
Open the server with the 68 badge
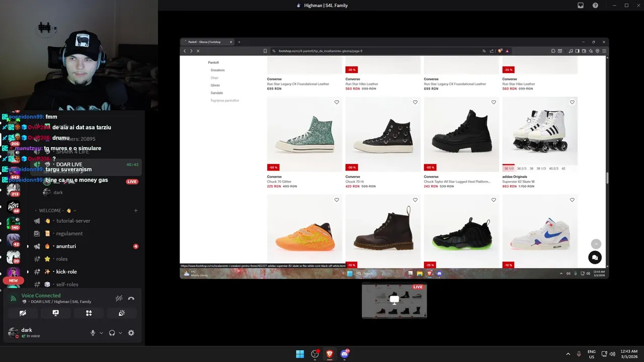[x=13, y=206]
